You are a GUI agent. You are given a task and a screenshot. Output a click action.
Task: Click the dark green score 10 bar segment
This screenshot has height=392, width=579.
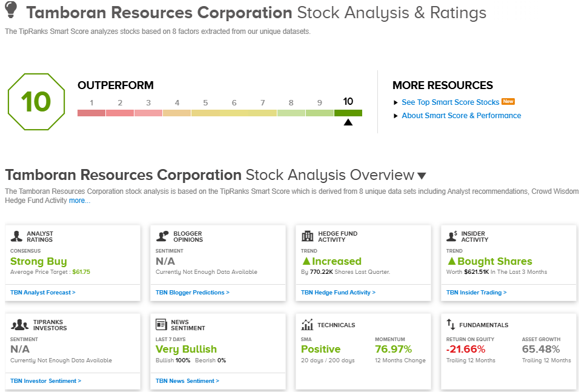348,113
